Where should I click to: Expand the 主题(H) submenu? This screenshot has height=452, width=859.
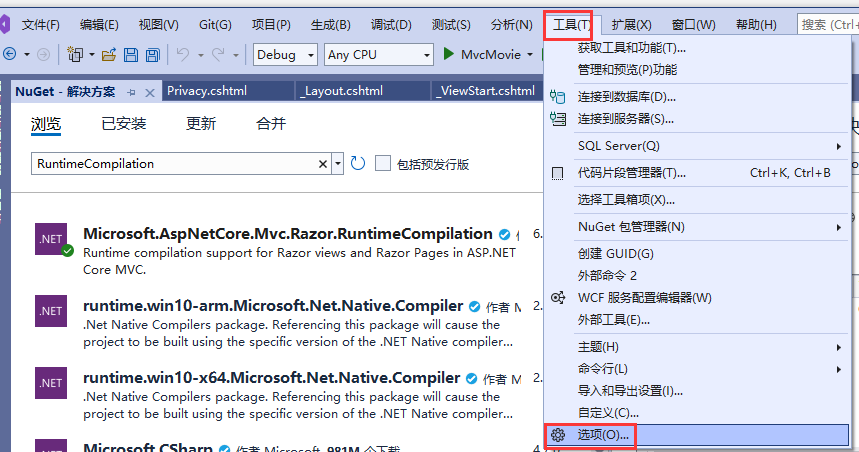(x=838, y=347)
